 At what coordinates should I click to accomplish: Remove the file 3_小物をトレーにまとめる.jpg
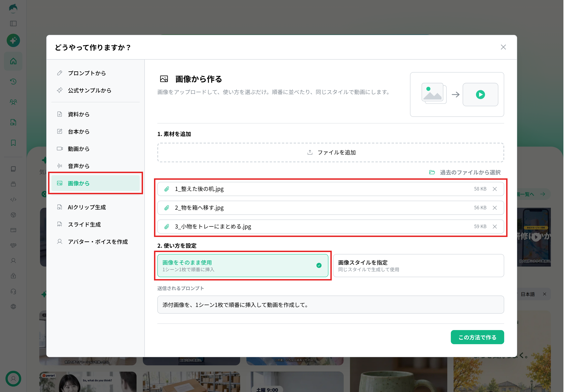(494, 226)
